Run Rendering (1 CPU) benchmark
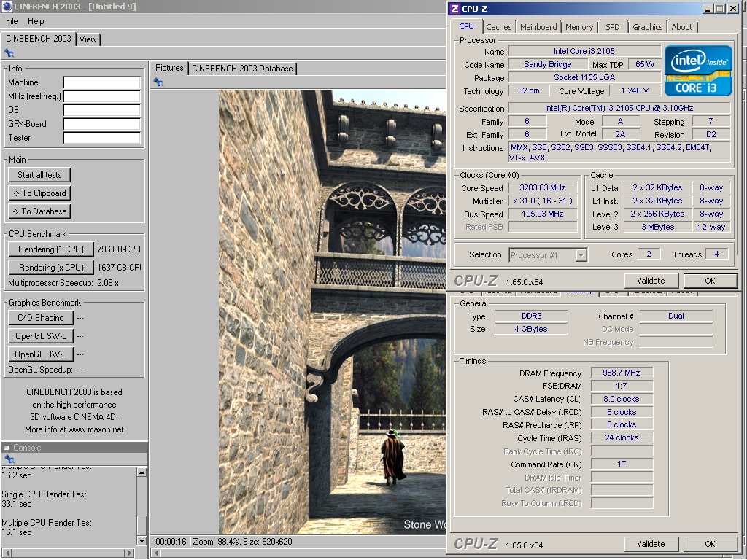 [x=51, y=249]
